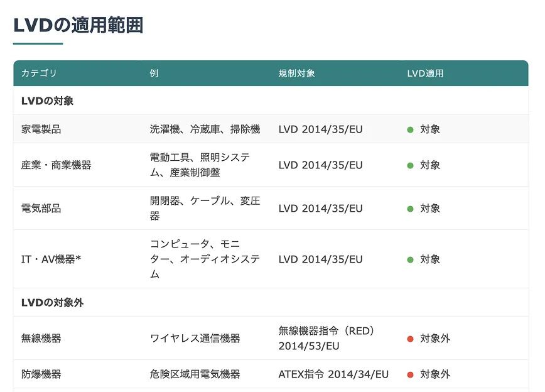Click the green status dot in the 家電製品 row

tap(410, 129)
